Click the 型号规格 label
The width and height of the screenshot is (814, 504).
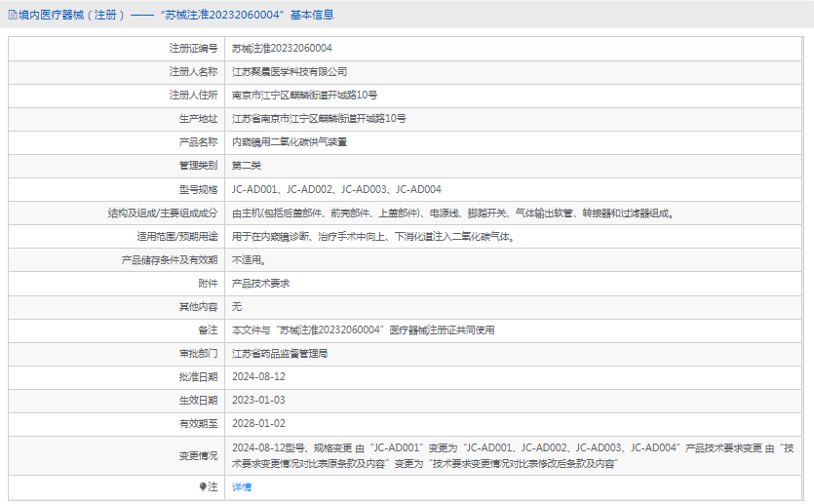pos(198,189)
